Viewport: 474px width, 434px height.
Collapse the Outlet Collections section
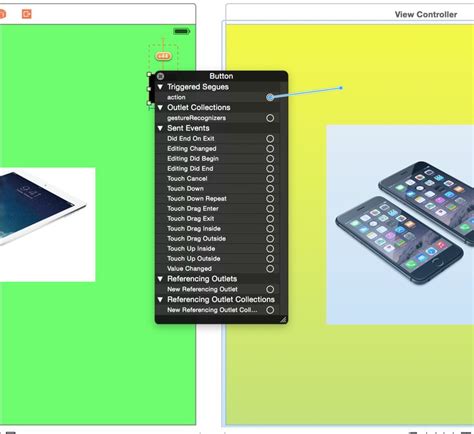160,108
